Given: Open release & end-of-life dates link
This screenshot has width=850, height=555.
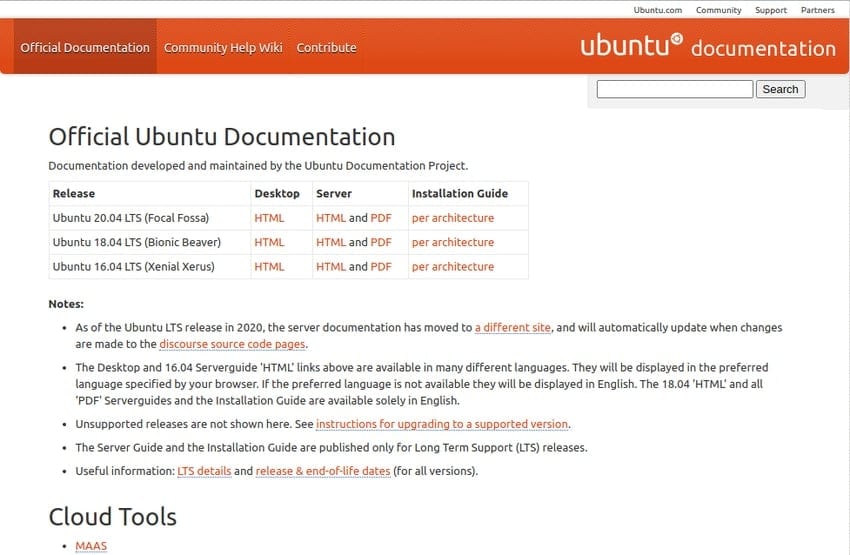Looking at the screenshot, I should 323,471.
